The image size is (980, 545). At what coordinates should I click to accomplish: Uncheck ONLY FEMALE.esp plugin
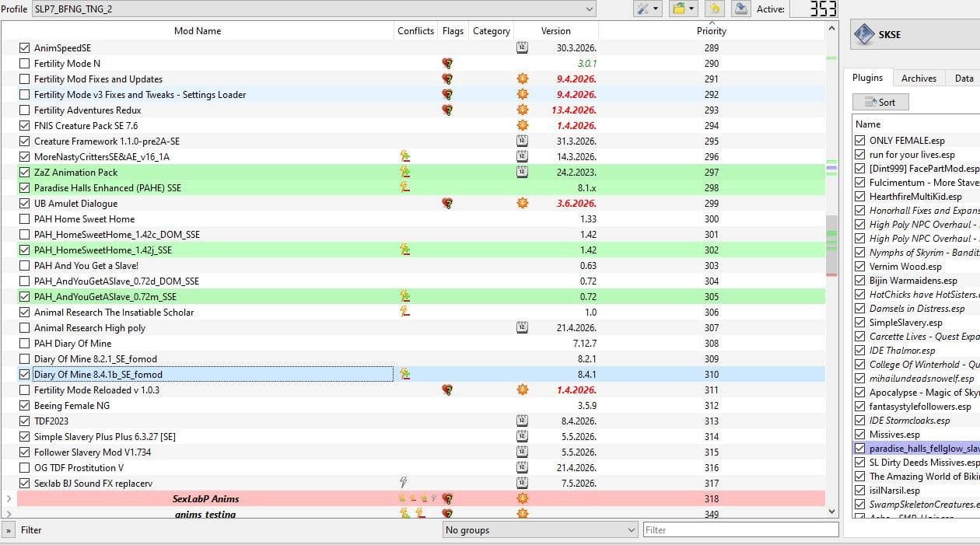[x=859, y=141]
